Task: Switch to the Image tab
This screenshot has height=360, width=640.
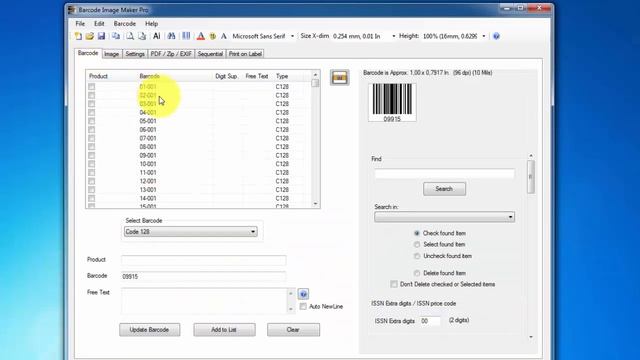Action: (111, 54)
